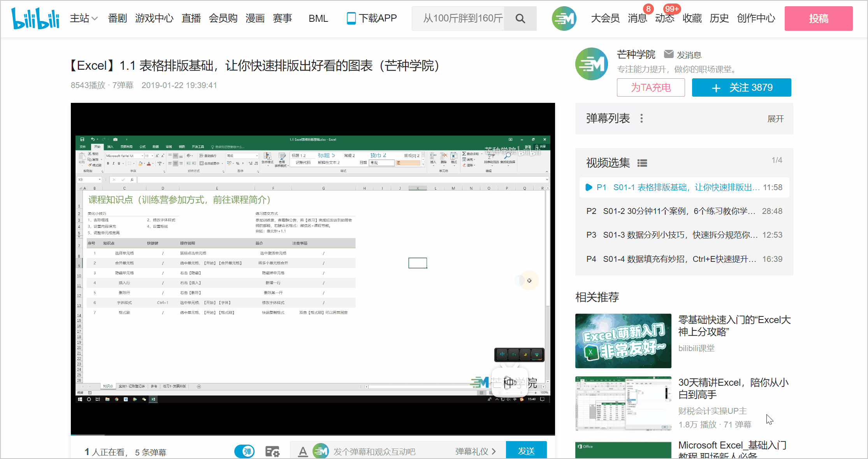Open 漫画 nav item

255,18
